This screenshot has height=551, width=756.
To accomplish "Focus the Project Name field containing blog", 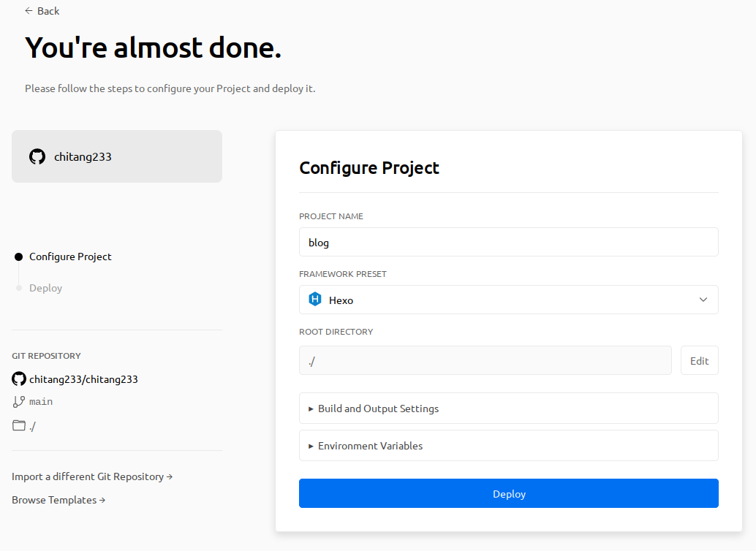I will 508,243.
